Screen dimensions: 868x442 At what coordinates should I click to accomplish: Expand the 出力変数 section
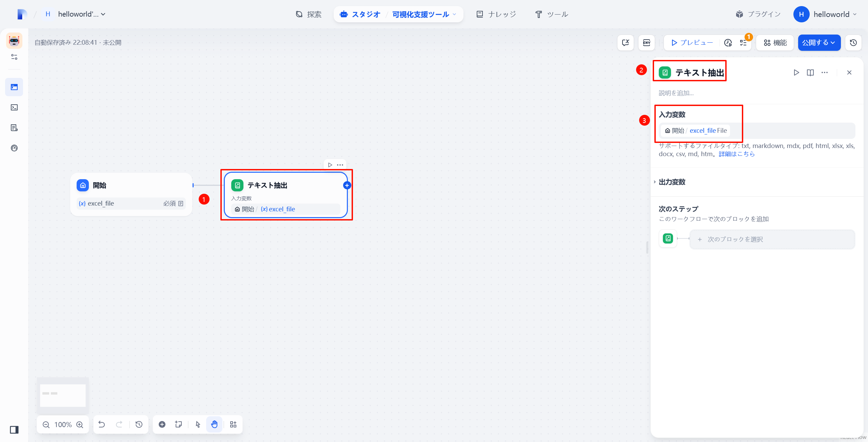672,182
